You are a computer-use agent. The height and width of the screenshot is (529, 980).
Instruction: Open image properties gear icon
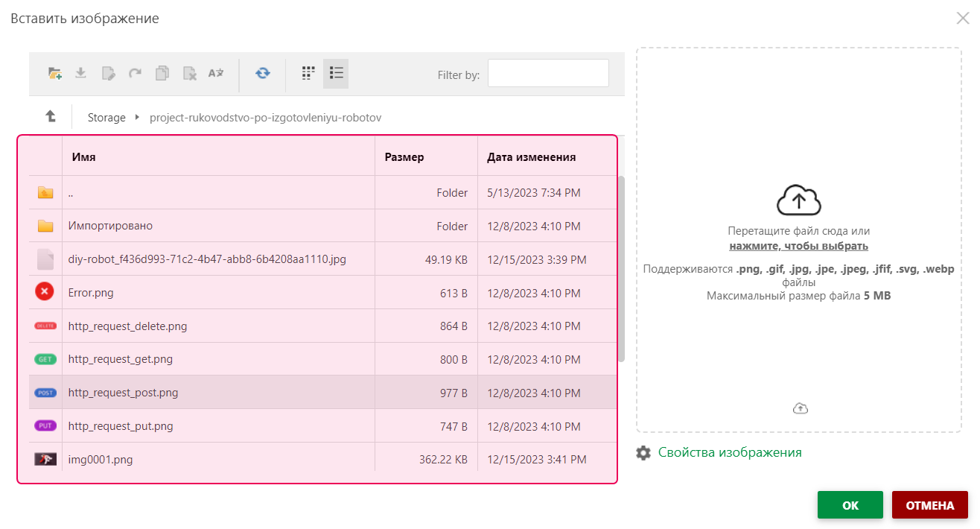pyautogui.click(x=643, y=452)
